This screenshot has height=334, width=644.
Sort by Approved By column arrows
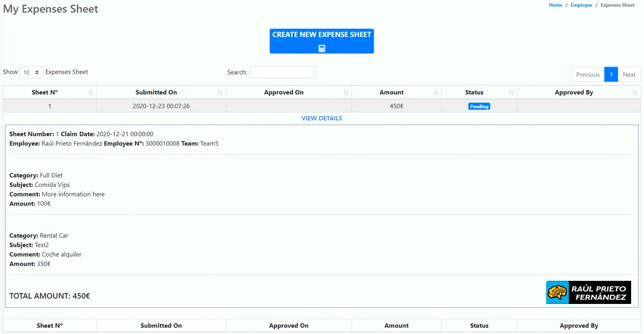(x=635, y=93)
